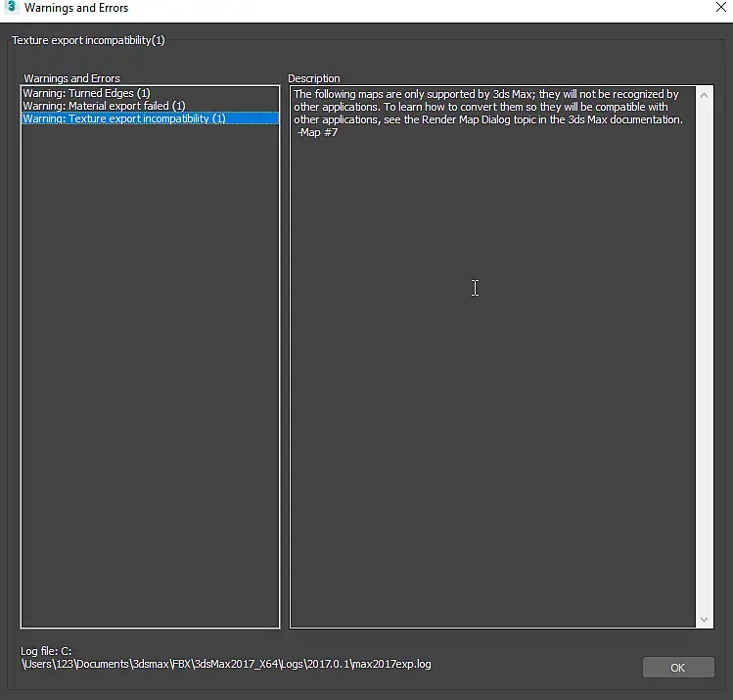Click the 3ds Max icon in title bar
733x700 pixels.
11,7
